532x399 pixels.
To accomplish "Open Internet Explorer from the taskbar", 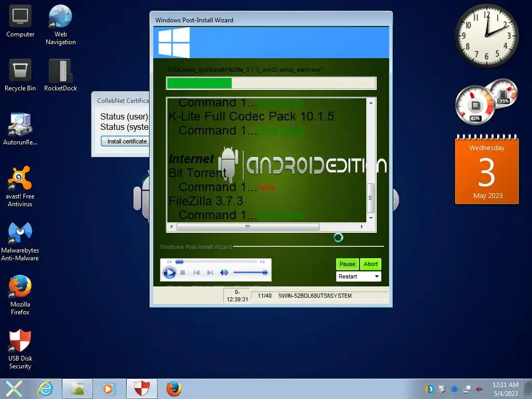I will (x=45, y=389).
